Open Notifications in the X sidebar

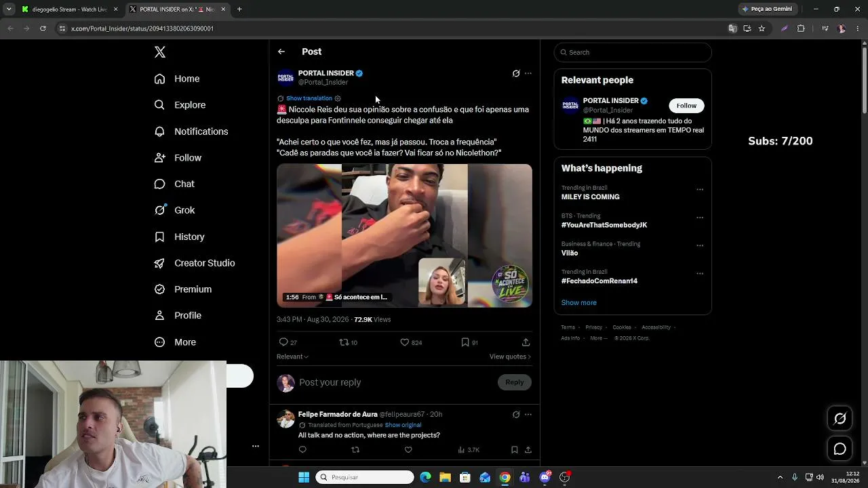coord(191,131)
